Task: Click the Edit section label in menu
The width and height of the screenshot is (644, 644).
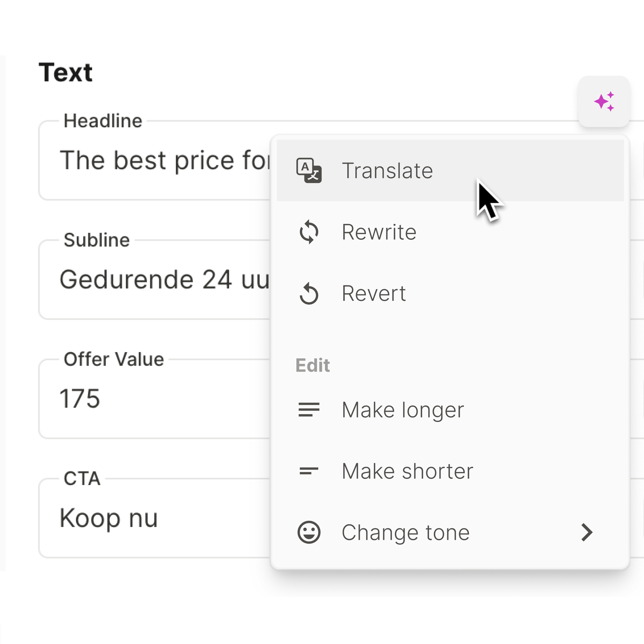Action: tap(312, 365)
